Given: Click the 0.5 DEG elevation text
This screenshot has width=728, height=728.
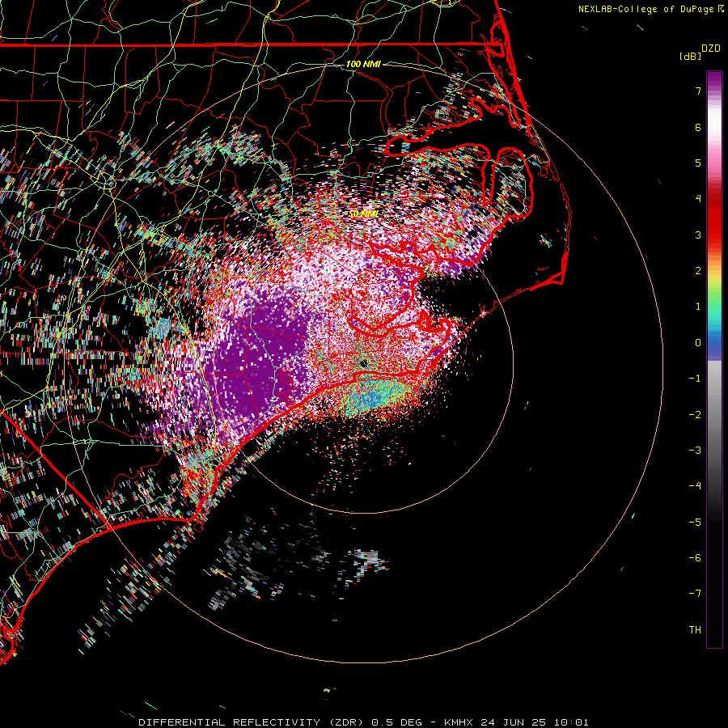Looking at the screenshot, I should pos(397,722).
